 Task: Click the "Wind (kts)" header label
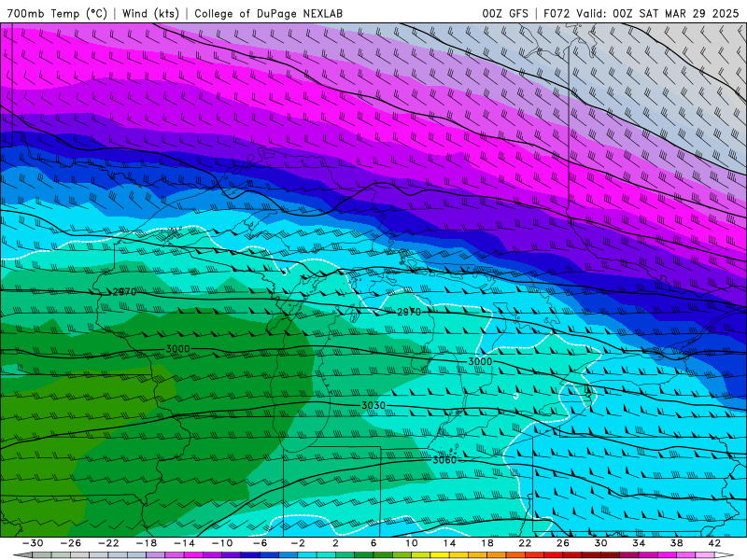[x=150, y=13]
